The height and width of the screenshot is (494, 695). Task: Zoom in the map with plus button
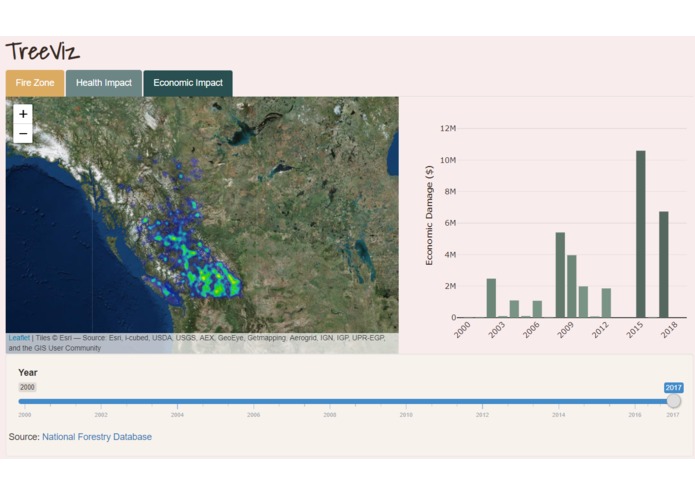click(x=23, y=114)
